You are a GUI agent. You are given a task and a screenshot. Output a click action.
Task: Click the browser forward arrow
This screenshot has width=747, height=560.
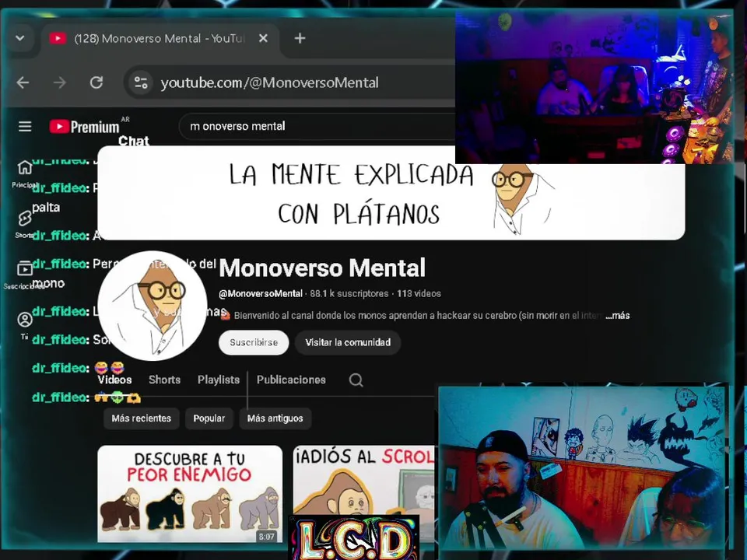tap(60, 83)
